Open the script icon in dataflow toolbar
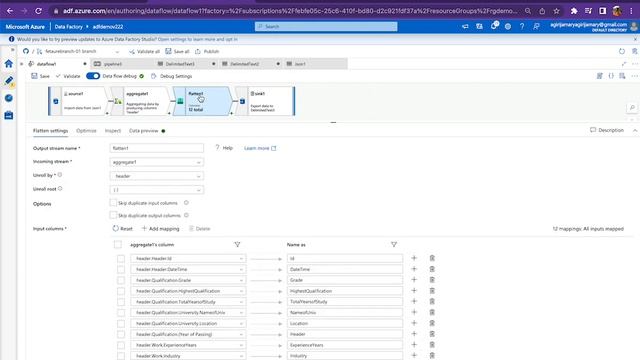 (600, 76)
